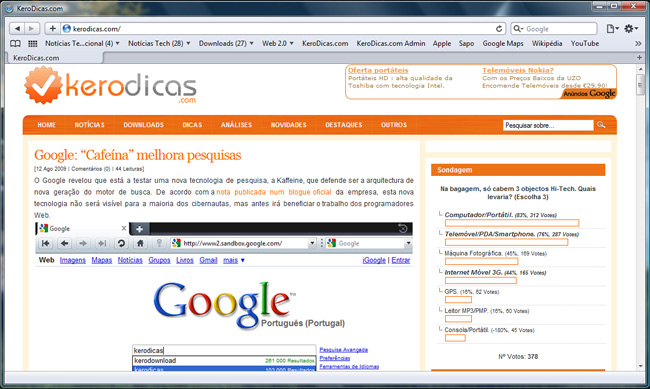Open the Safari settings gear menu
Image resolution: width=650 pixels, height=389 pixels.
pos(631,29)
